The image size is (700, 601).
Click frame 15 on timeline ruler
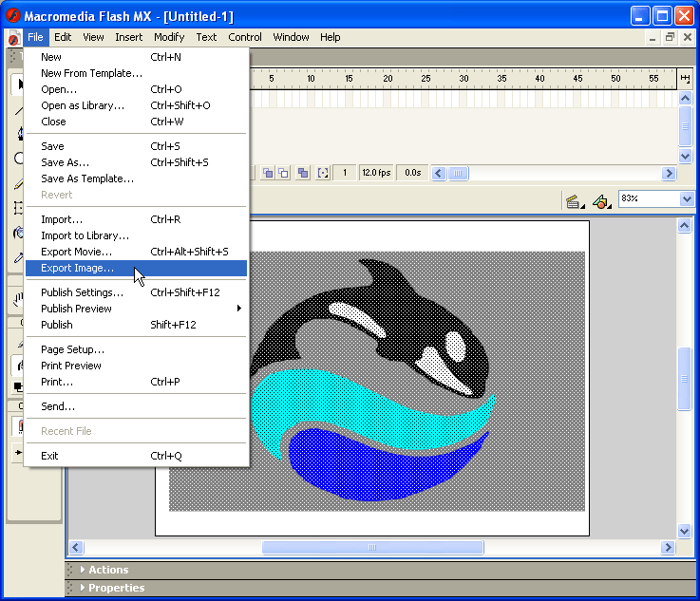click(349, 79)
